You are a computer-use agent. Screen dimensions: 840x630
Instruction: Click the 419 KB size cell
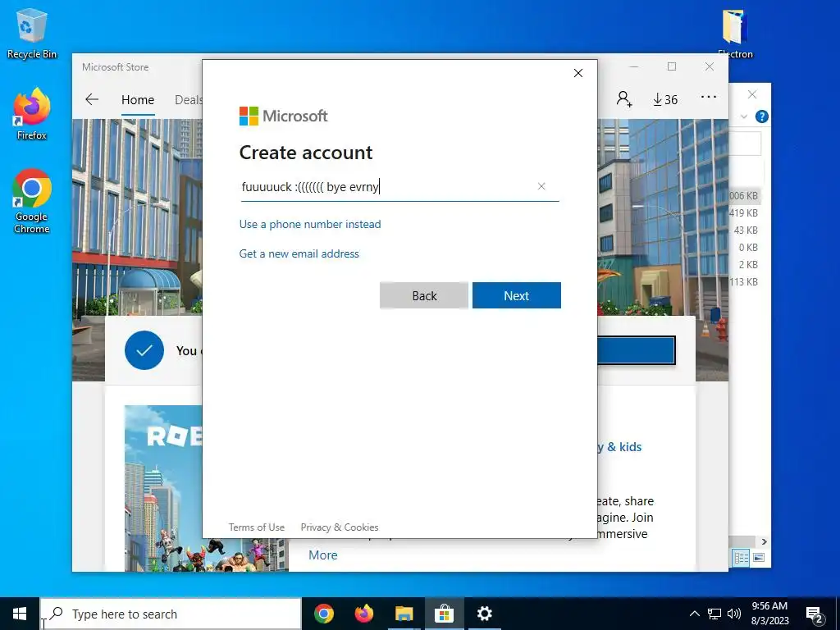(x=743, y=212)
